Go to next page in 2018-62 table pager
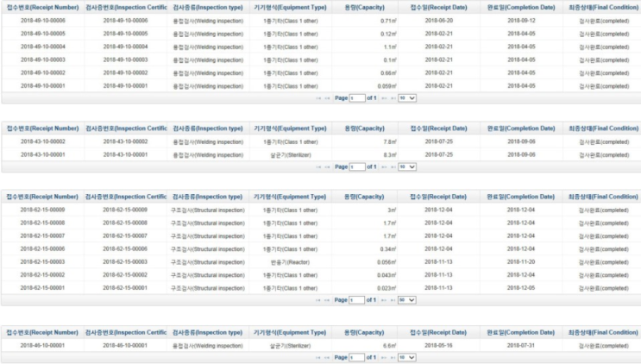 (383, 300)
